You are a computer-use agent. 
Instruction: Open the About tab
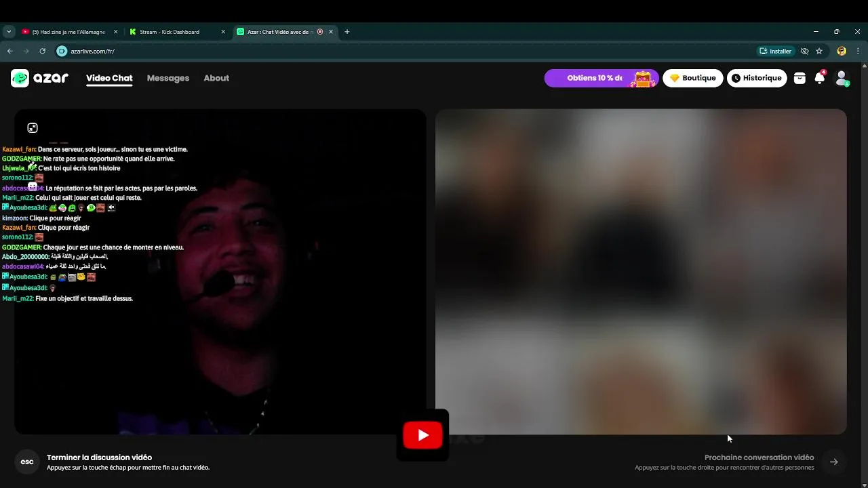pyautogui.click(x=216, y=78)
